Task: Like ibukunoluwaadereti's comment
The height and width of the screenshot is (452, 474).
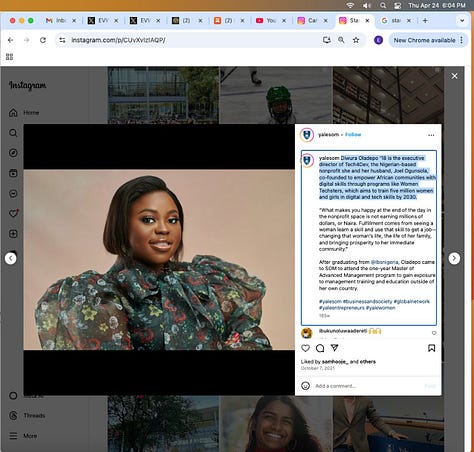Action: click(x=434, y=333)
